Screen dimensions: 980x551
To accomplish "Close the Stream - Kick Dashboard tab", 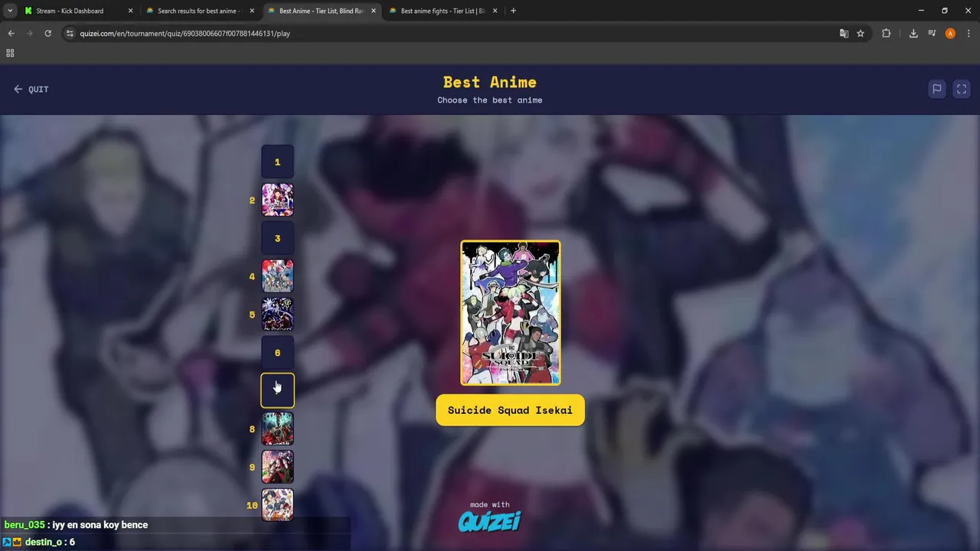I will coord(130,11).
